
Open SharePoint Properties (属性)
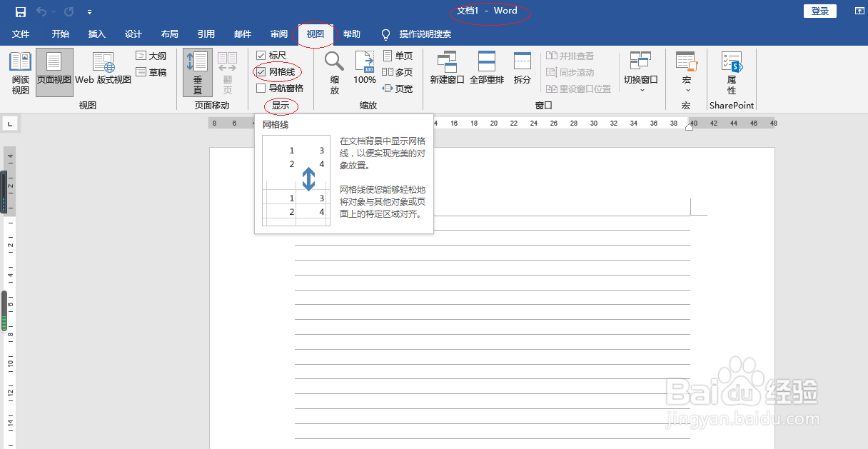click(x=732, y=73)
